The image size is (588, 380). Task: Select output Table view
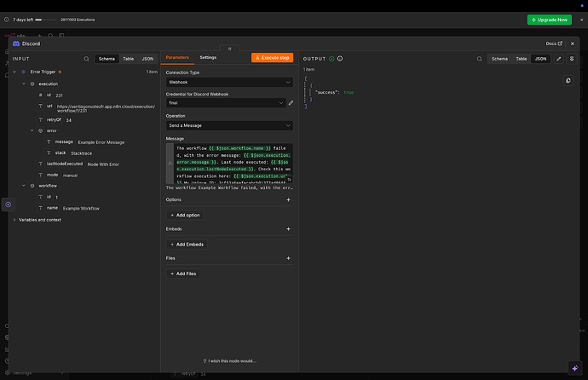click(521, 59)
